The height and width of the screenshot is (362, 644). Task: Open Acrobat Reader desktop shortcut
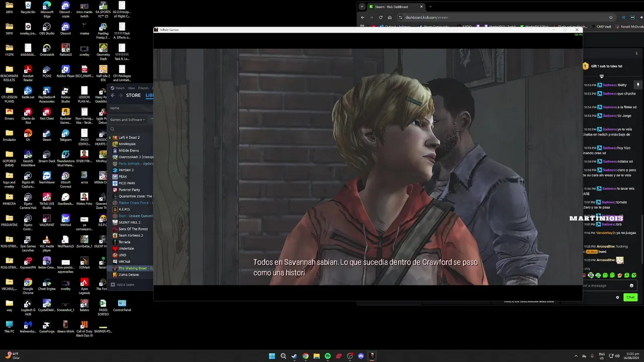click(28, 72)
